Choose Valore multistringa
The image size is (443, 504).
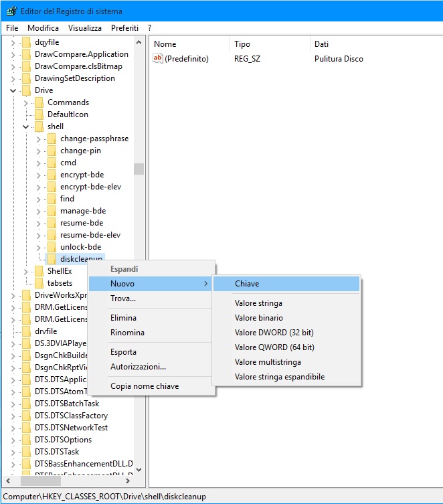tap(286, 362)
